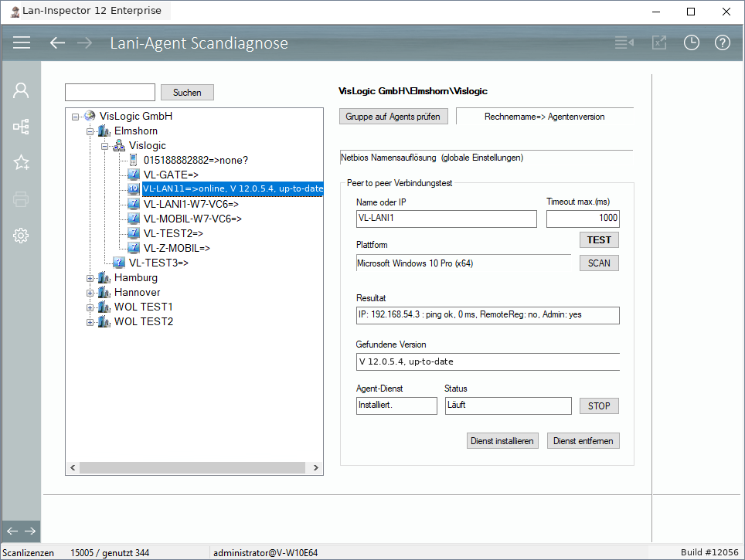Screen dimensions: 745x560
Task: Click the Suchen button
Action: [x=187, y=92]
